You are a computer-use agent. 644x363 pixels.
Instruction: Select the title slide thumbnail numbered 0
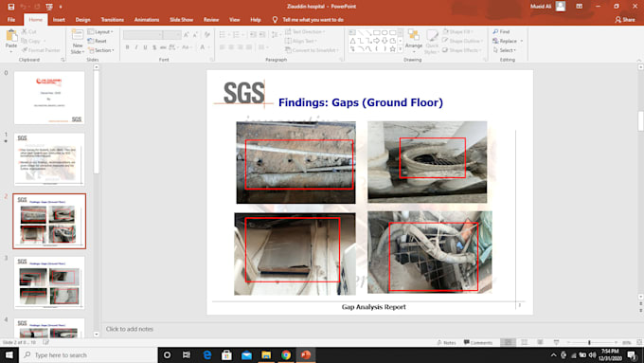click(49, 98)
